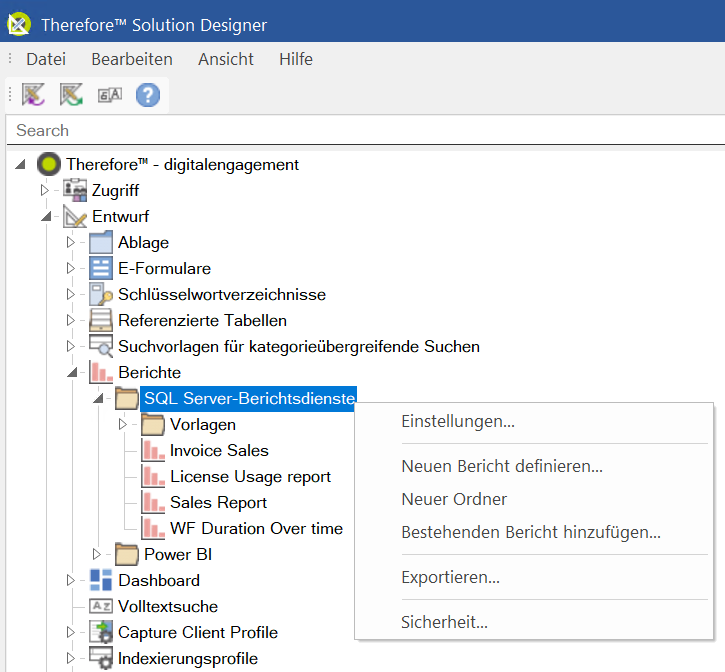Select the Zugriff tree item label

click(x=115, y=190)
